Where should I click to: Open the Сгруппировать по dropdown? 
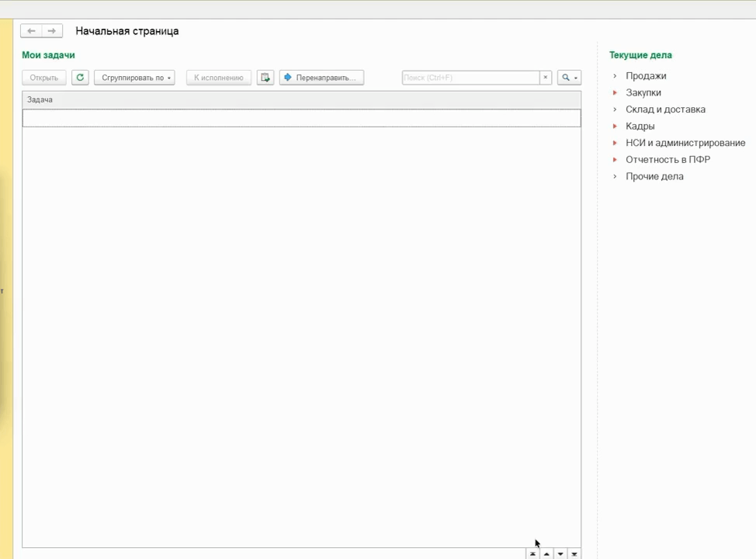pos(134,78)
